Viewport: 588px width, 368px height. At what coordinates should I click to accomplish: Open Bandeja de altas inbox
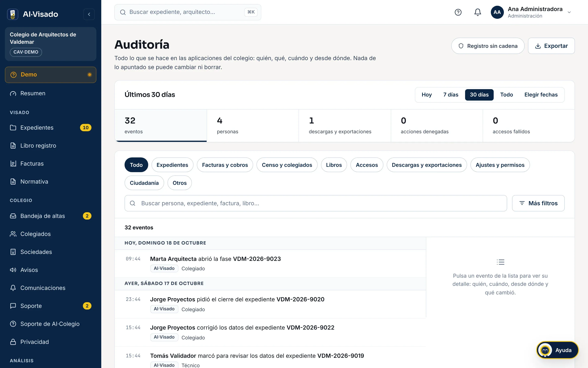click(x=51, y=216)
